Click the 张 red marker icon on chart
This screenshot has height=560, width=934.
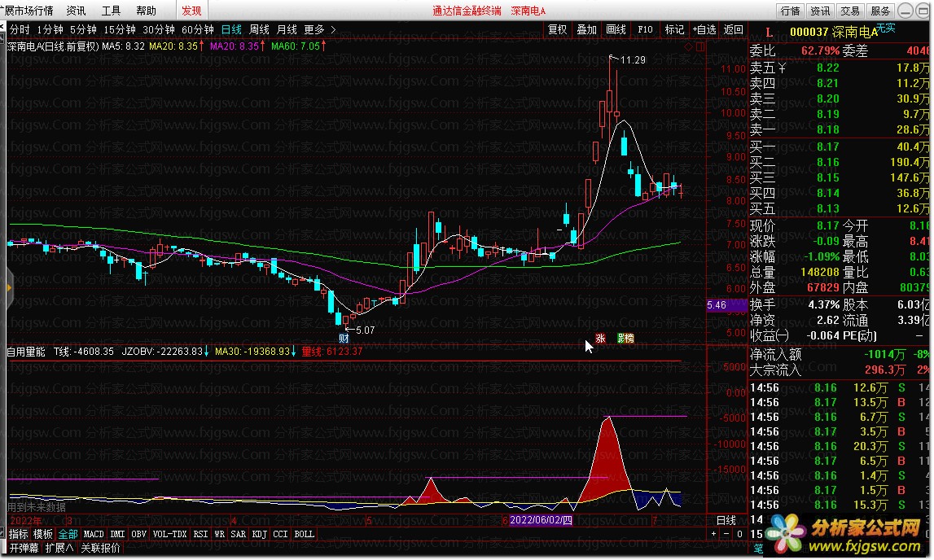(600, 338)
